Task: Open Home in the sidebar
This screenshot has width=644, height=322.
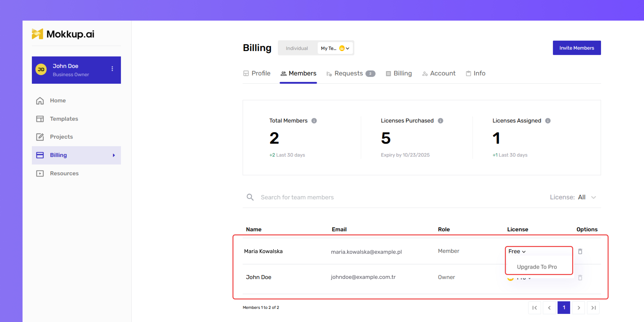Action: (76, 100)
